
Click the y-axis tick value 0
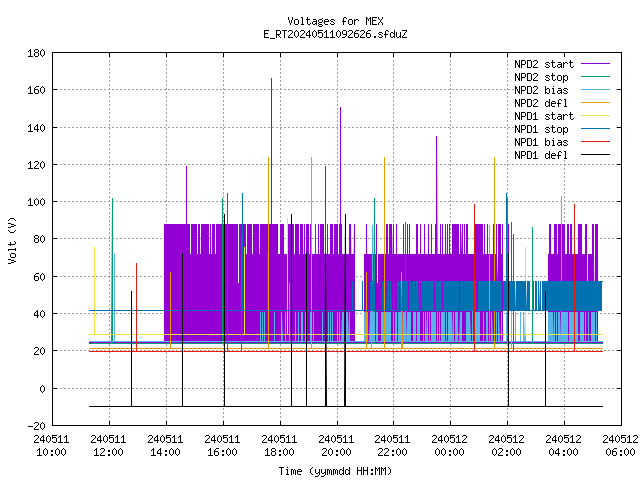coord(42,389)
